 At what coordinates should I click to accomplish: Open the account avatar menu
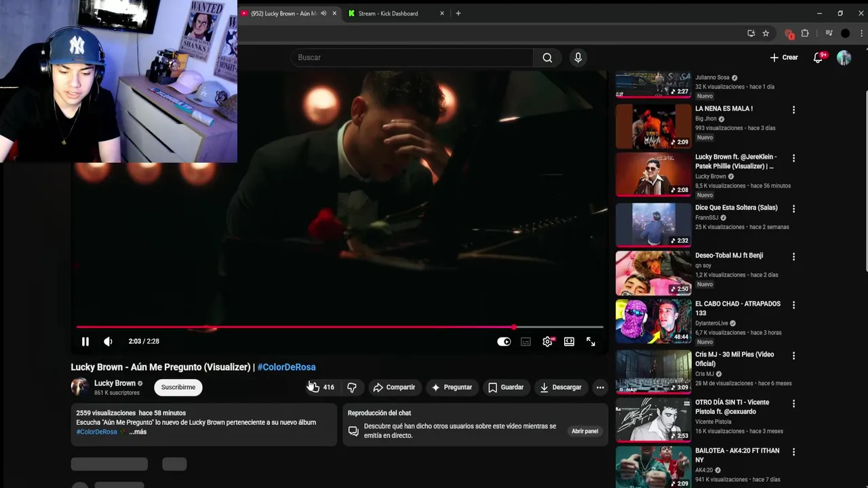tap(844, 58)
